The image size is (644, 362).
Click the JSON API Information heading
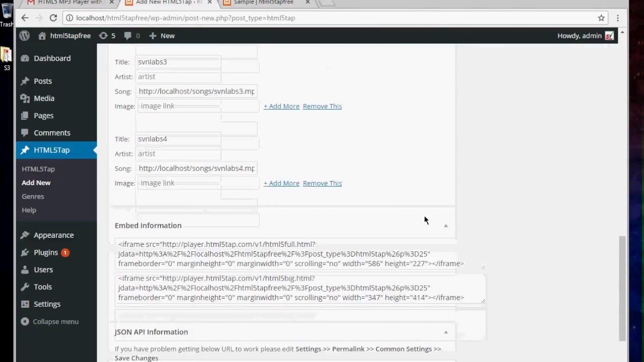pyautogui.click(x=151, y=332)
